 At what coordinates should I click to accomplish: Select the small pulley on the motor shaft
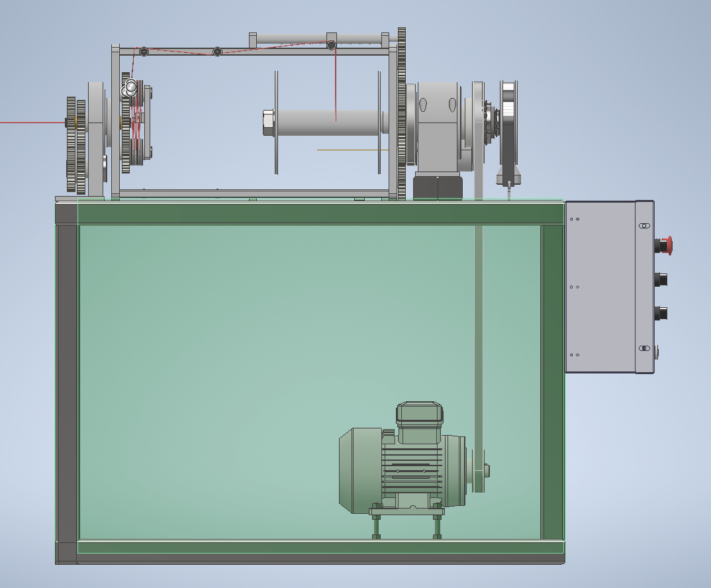[479, 471]
